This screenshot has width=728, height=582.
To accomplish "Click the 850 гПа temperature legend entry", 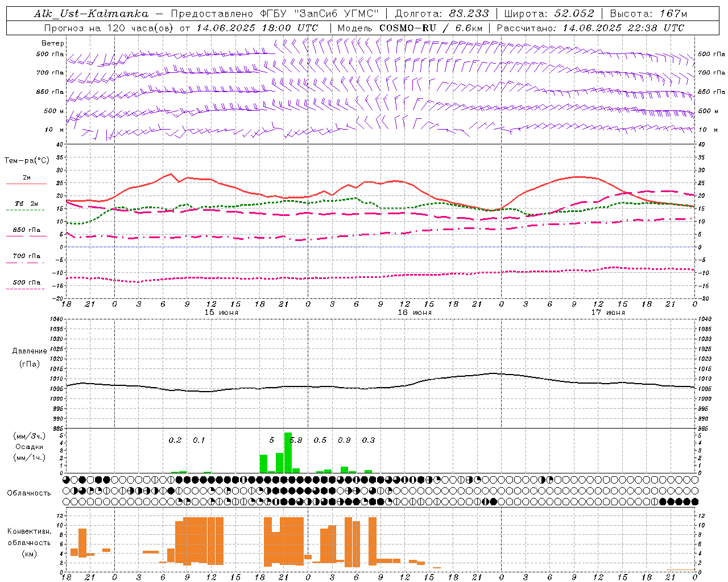I will tap(27, 230).
